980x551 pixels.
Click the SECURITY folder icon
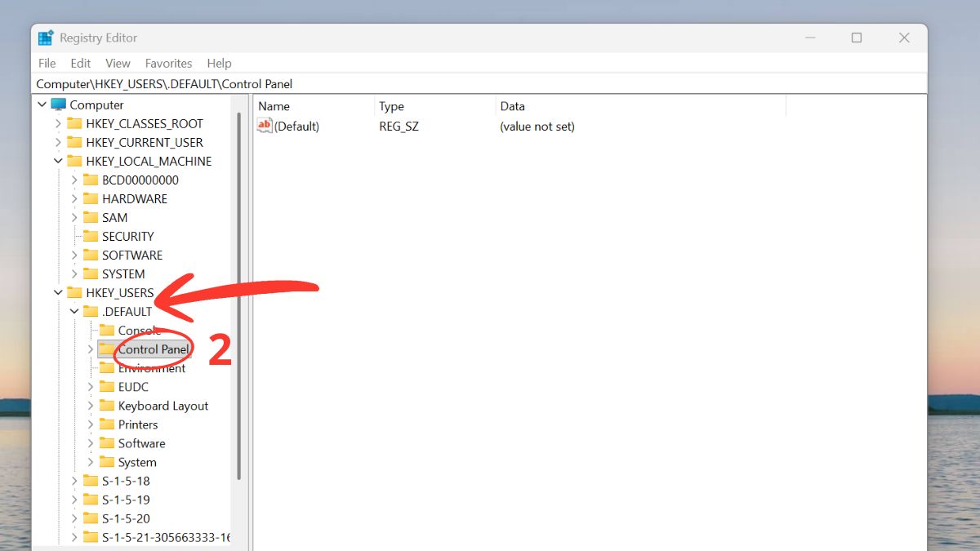click(x=91, y=236)
